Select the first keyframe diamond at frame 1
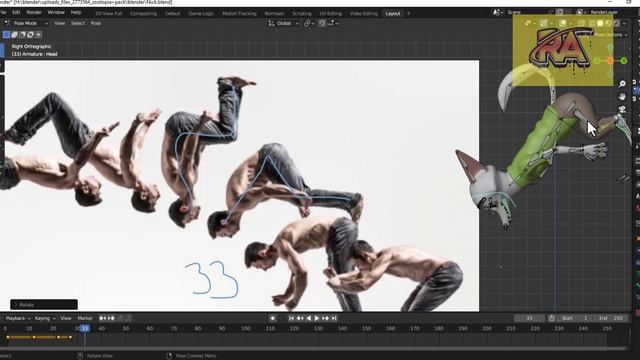Image resolution: width=640 pixels, height=360 pixels. point(8,337)
